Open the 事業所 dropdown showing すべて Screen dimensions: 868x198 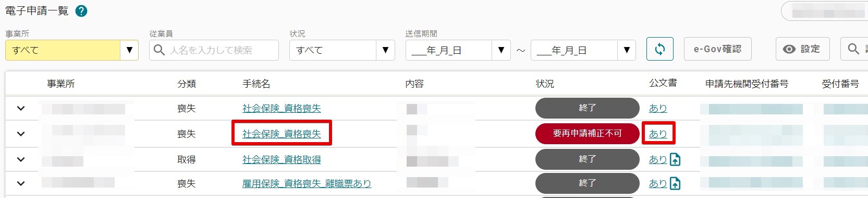[x=72, y=50]
